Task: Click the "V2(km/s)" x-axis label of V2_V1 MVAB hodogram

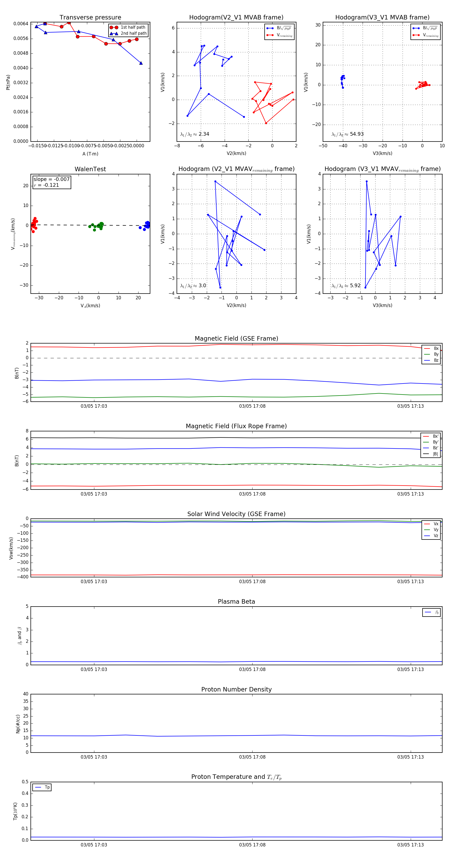Action: click(236, 153)
